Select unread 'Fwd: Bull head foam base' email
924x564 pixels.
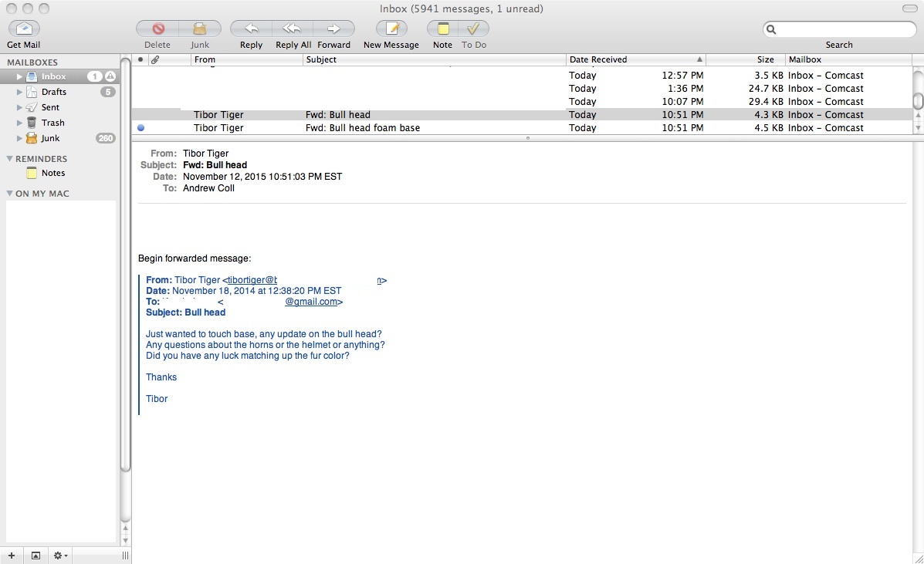point(363,128)
